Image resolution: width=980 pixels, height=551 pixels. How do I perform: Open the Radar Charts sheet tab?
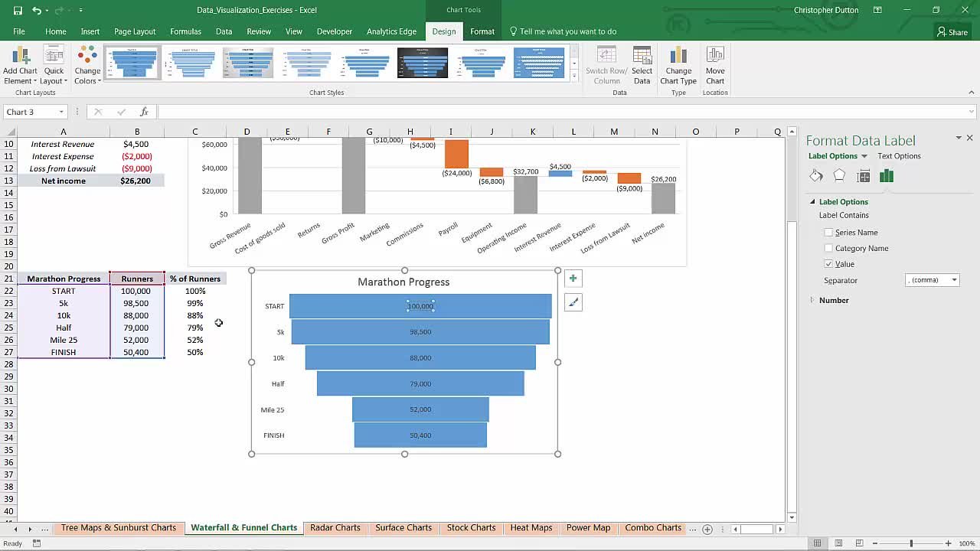pyautogui.click(x=335, y=528)
